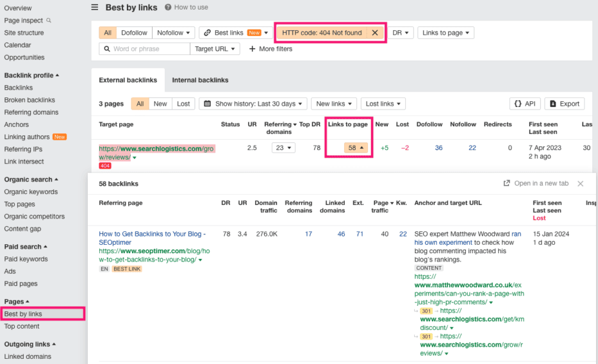Open the SEOptimer referring page link
This screenshot has width=598, height=364.
pyautogui.click(x=152, y=238)
